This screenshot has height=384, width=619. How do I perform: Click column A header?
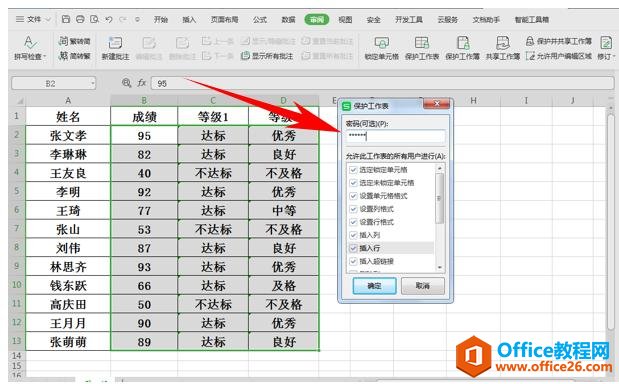pyautogui.click(x=68, y=101)
